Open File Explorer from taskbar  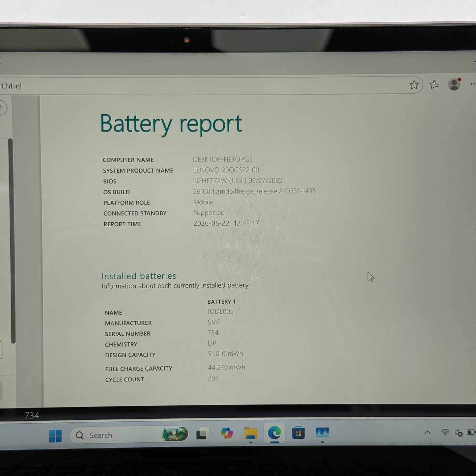[251, 433]
